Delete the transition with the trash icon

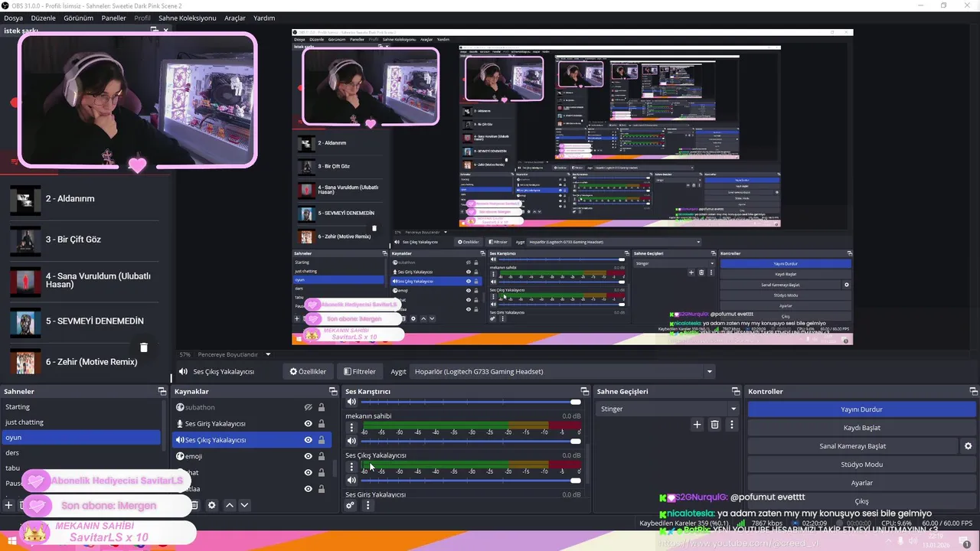714,424
